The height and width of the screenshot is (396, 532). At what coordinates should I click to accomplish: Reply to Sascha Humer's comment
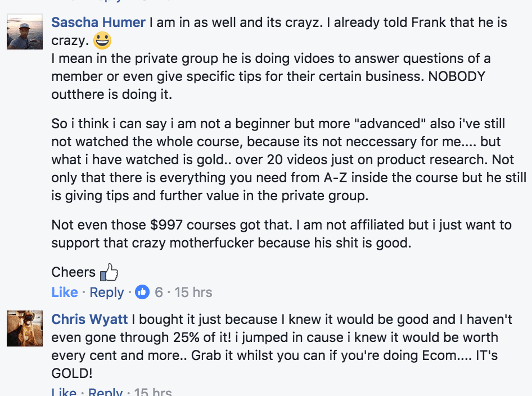point(107,292)
